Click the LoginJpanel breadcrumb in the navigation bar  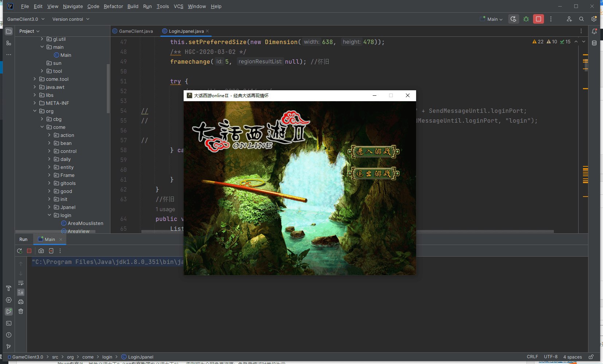click(137, 357)
